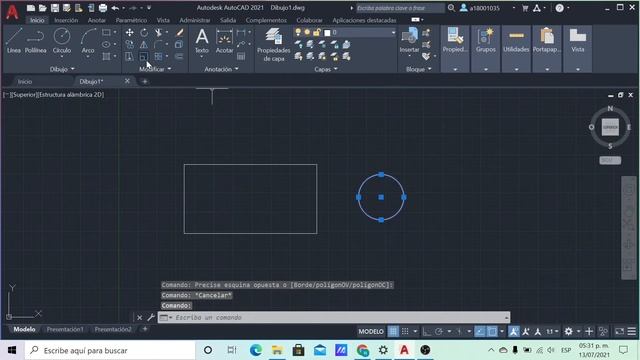Expand the Modificar panel

(x=155, y=69)
